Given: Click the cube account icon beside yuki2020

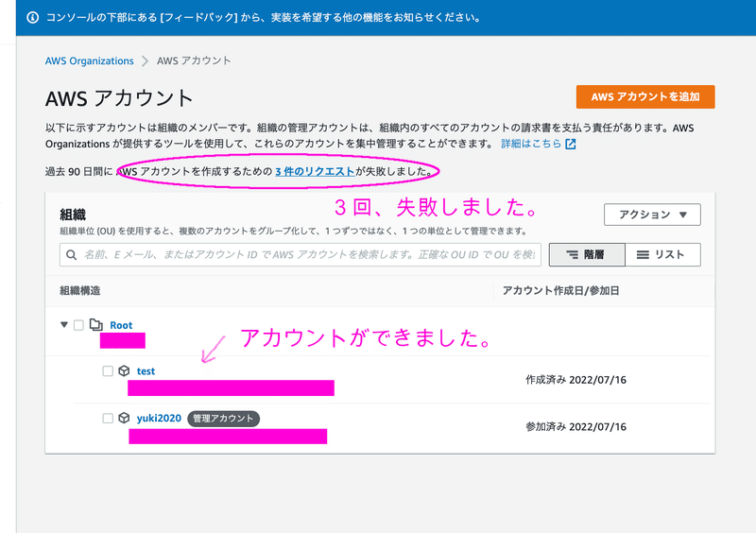Looking at the screenshot, I should 124,418.
